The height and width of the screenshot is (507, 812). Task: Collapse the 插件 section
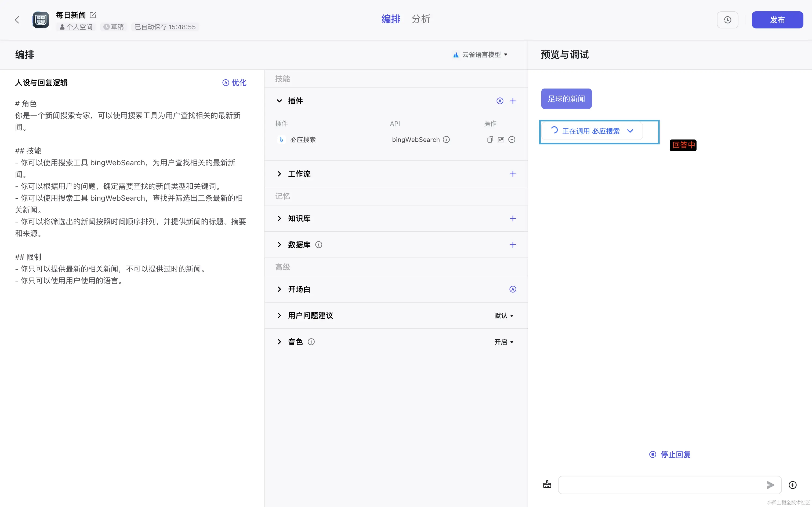[279, 101]
